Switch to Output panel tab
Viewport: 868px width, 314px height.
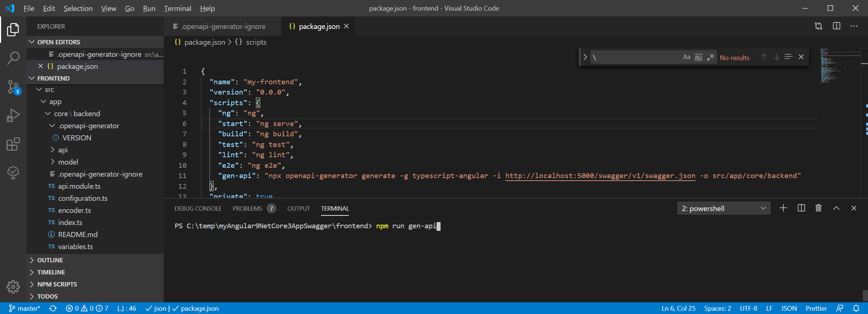click(298, 208)
